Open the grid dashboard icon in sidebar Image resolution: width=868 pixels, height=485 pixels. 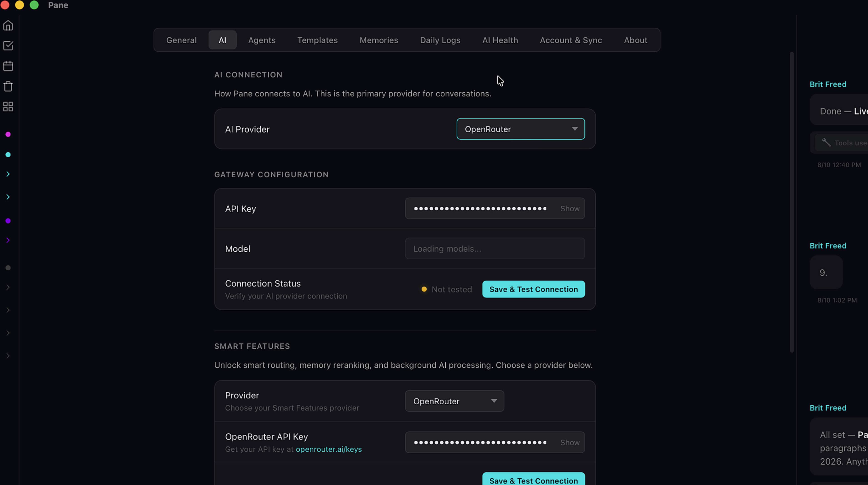(8, 107)
